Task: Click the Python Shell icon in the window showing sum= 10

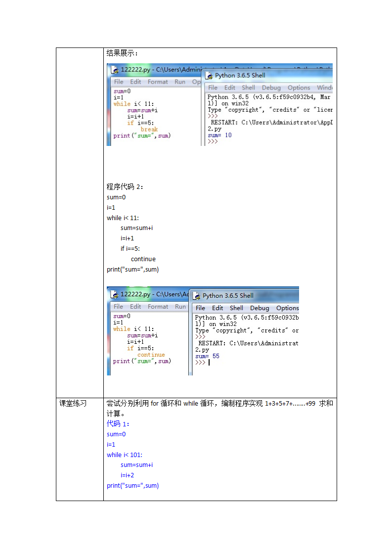Action: 209,75
